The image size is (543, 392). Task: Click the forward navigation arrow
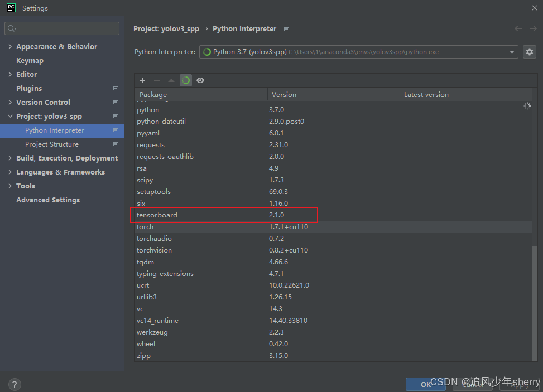point(533,28)
